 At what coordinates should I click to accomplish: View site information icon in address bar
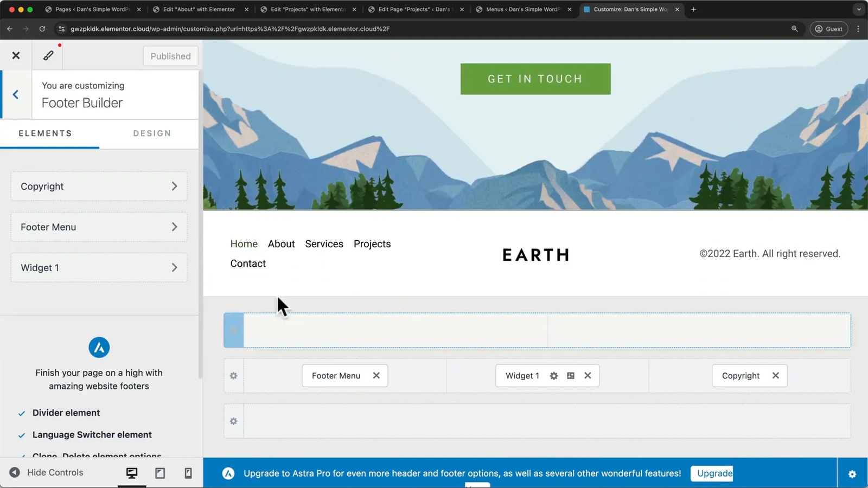tap(62, 29)
